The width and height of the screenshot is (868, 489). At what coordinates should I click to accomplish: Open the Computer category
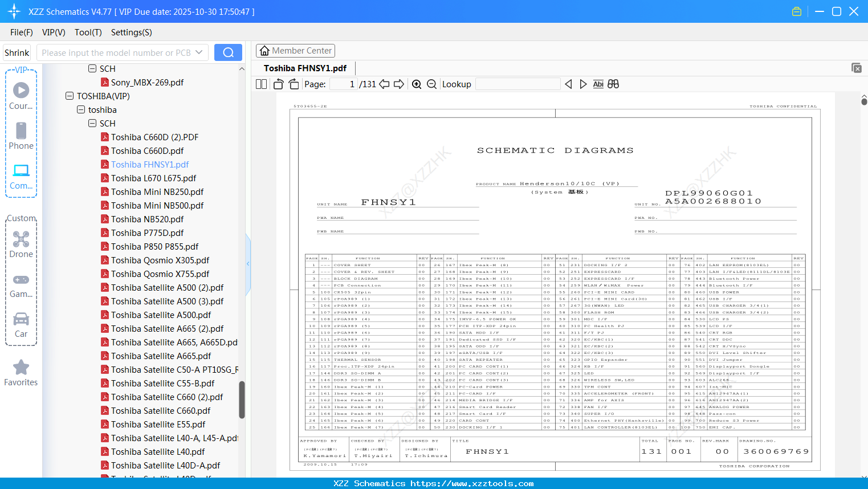[x=21, y=176]
